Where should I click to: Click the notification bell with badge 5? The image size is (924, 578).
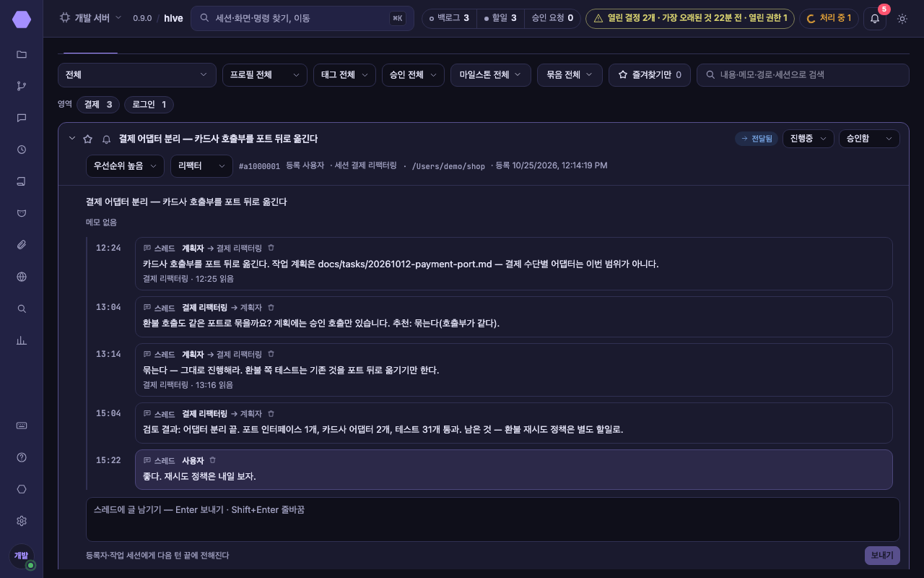point(875,18)
